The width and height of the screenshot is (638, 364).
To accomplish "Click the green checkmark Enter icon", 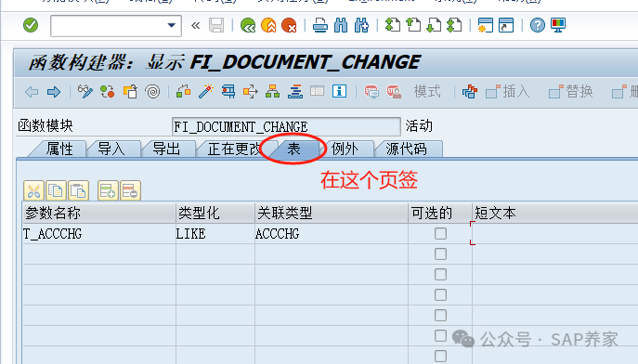I will pyautogui.click(x=31, y=25).
